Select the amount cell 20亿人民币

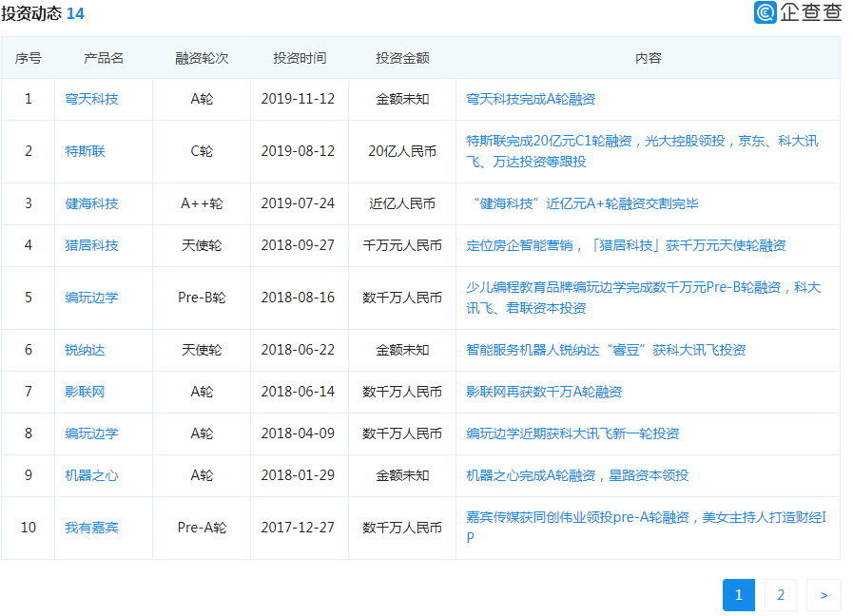point(402,151)
